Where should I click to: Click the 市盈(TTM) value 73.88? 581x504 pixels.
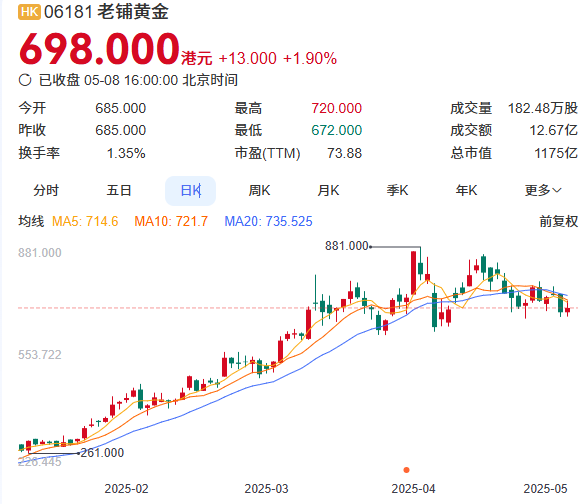tap(344, 153)
